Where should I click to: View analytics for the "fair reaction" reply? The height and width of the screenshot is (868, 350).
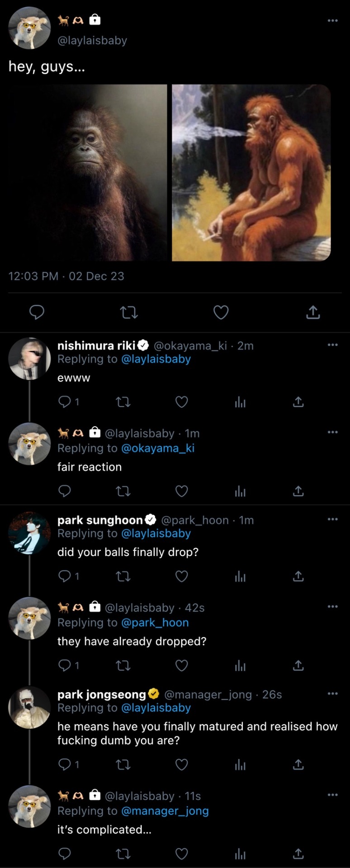click(240, 491)
